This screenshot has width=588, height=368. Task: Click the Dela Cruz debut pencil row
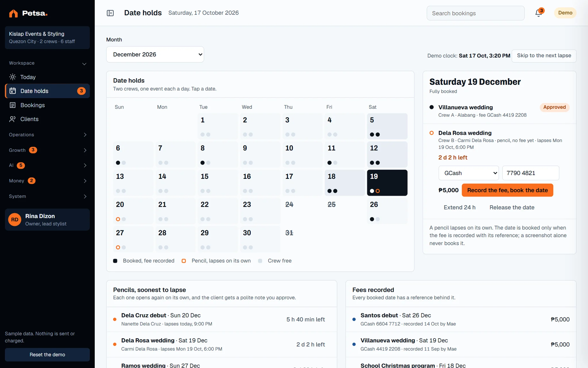coord(222,319)
